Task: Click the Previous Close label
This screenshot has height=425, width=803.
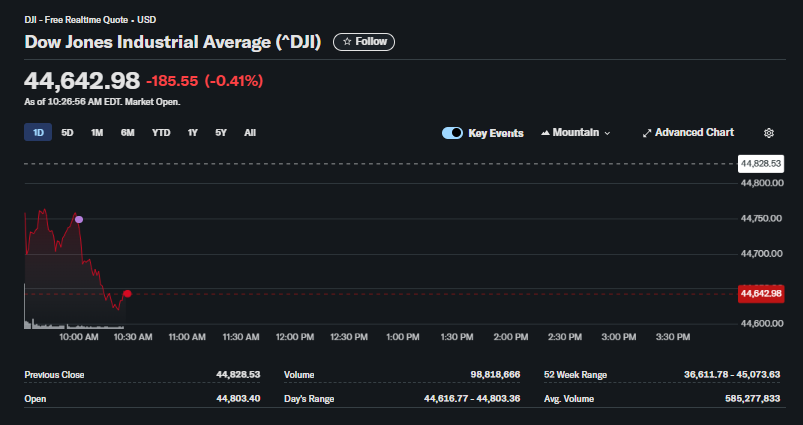Action: point(54,375)
